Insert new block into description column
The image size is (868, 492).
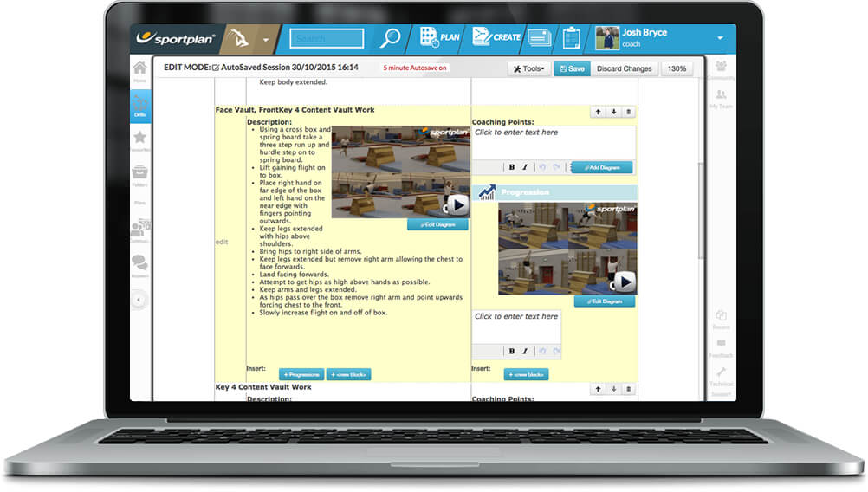tap(349, 375)
